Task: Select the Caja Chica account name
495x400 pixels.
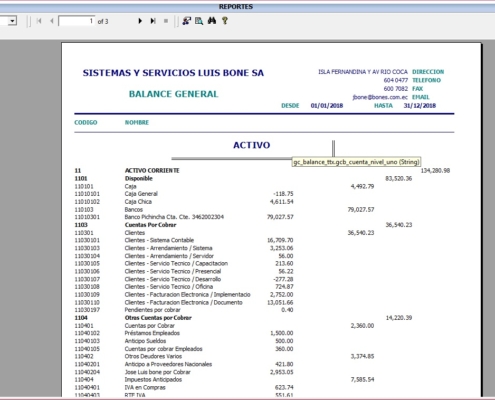Action: click(138, 202)
